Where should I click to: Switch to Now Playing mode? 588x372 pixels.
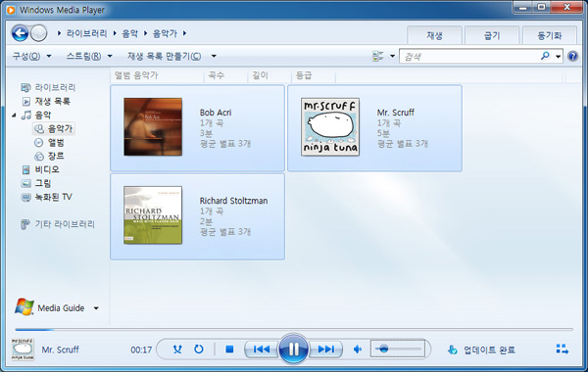pos(563,349)
